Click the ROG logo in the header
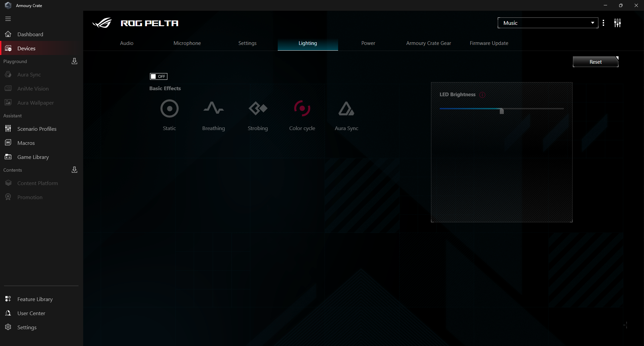 102,23
